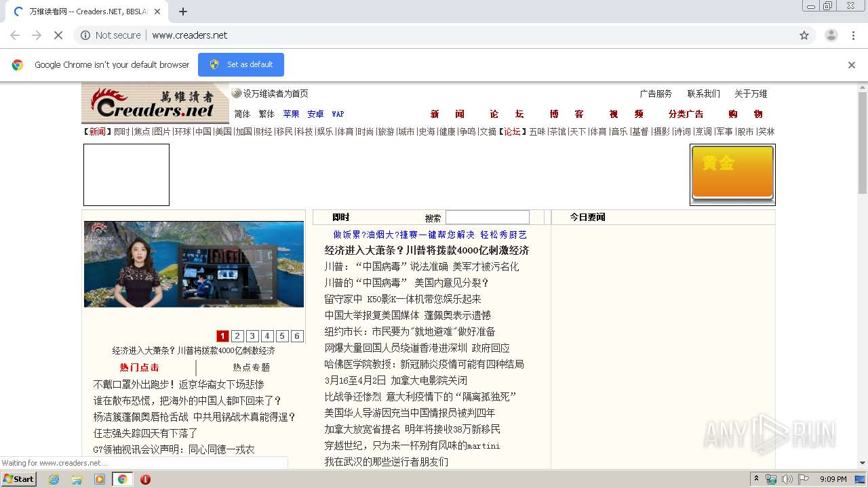
Task: Open the 购物 navigation item
Action: click(745, 114)
